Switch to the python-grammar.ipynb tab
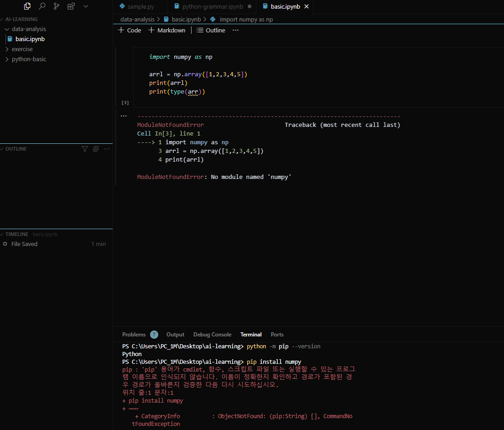The height and width of the screenshot is (430, 504). coord(213,6)
